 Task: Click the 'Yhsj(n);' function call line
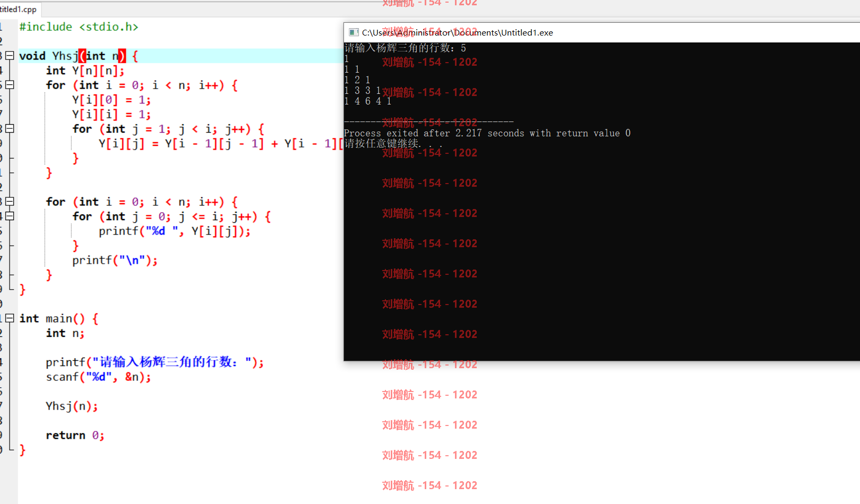[72, 406]
